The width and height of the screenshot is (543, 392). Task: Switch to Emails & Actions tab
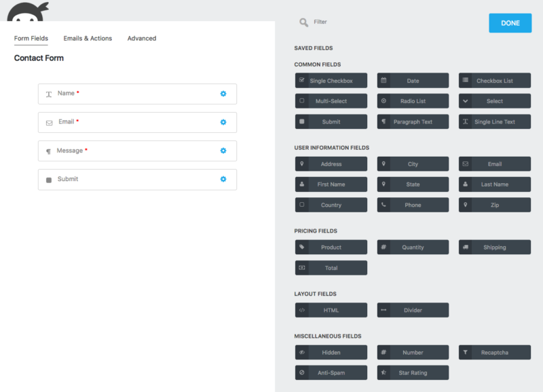point(88,39)
